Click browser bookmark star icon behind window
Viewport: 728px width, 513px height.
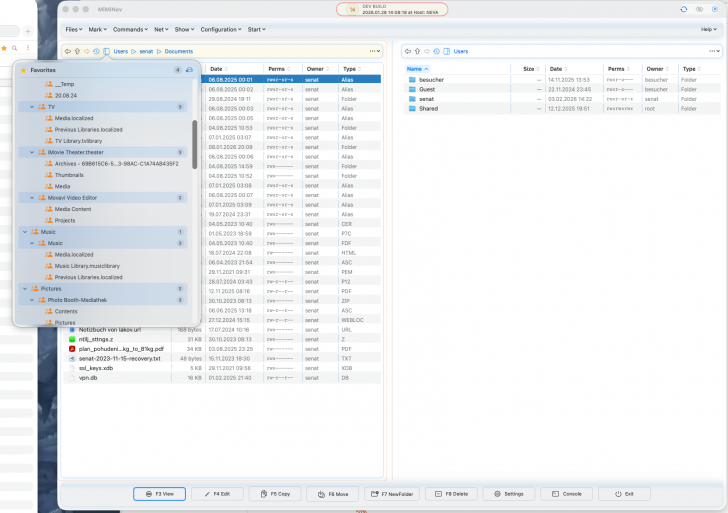(4, 48)
